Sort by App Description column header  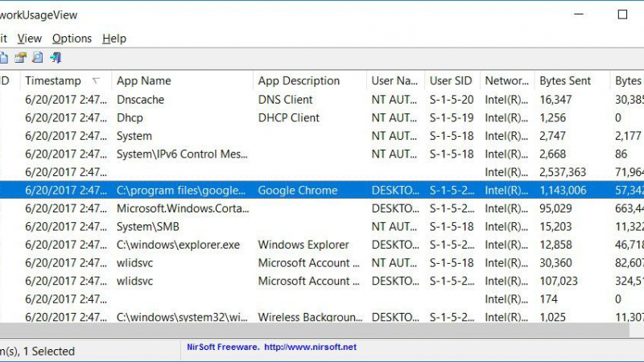[299, 80]
